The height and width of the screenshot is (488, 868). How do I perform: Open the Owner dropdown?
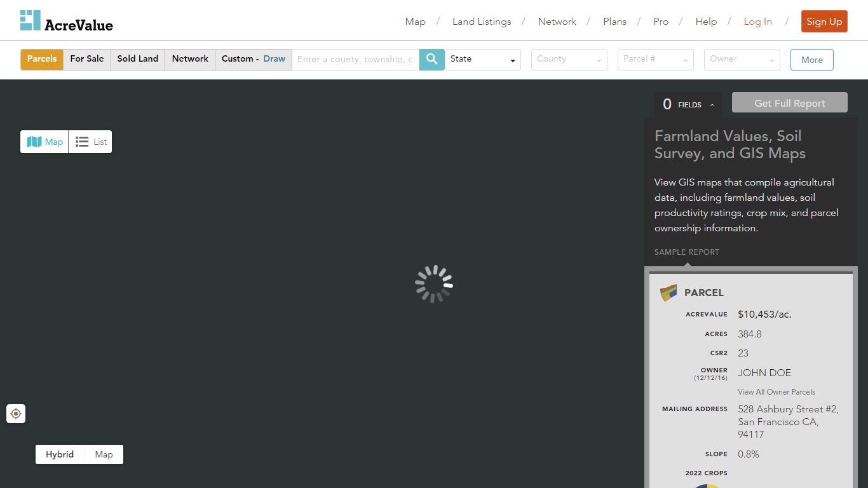point(742,59)
